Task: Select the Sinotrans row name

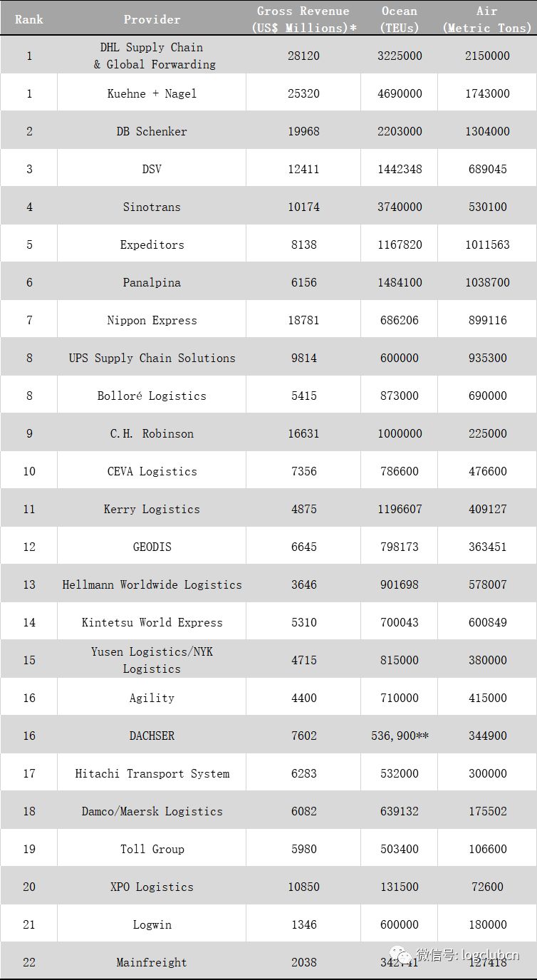Action: [152, 207]
